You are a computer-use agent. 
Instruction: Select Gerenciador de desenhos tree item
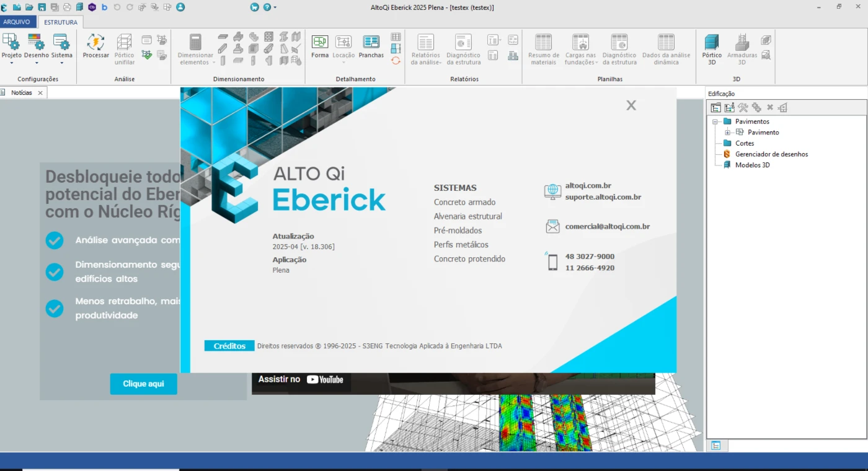point(771,154)
